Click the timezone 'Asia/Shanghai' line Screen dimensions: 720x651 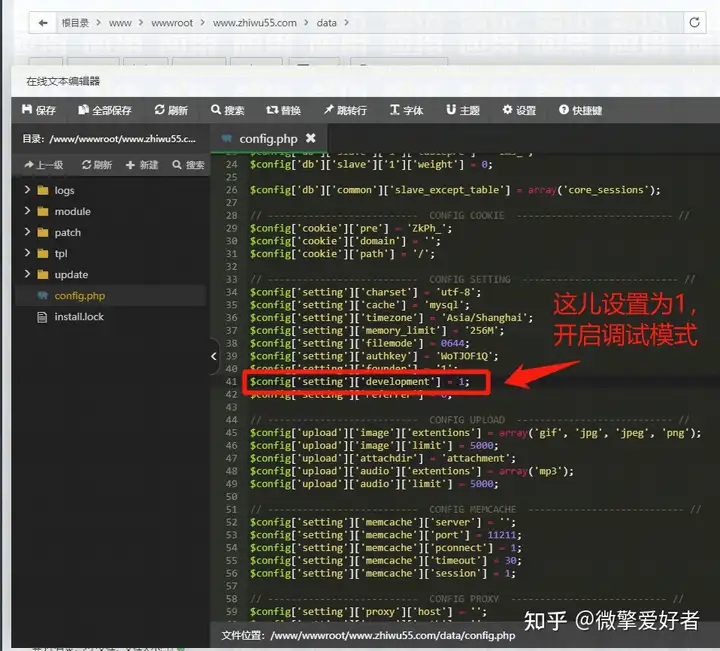click(x=391, y=318)
